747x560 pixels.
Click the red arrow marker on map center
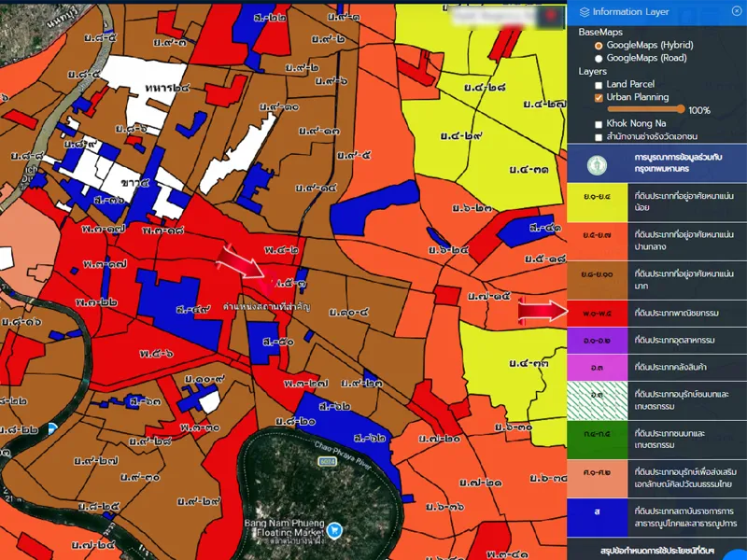[x=243, y=261]
